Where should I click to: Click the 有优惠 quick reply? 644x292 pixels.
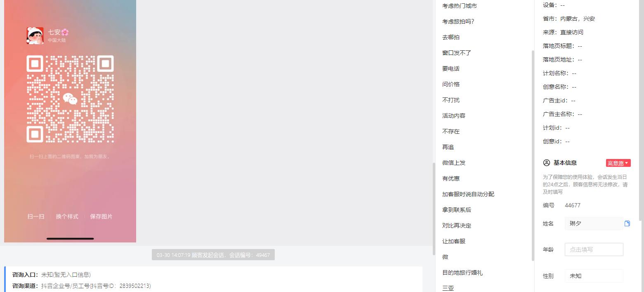(x=451, y=178)
